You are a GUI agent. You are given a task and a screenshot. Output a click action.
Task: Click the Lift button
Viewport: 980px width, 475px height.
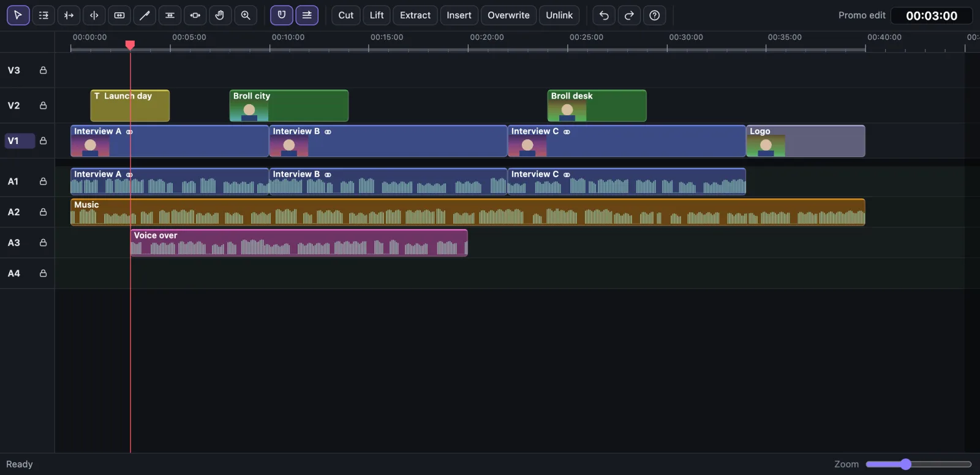(x=377, y=15)
